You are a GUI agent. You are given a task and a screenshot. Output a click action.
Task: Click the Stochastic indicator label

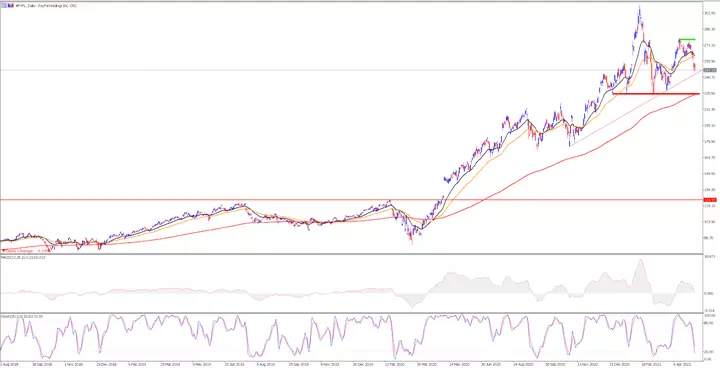click(x=22, y=317)
